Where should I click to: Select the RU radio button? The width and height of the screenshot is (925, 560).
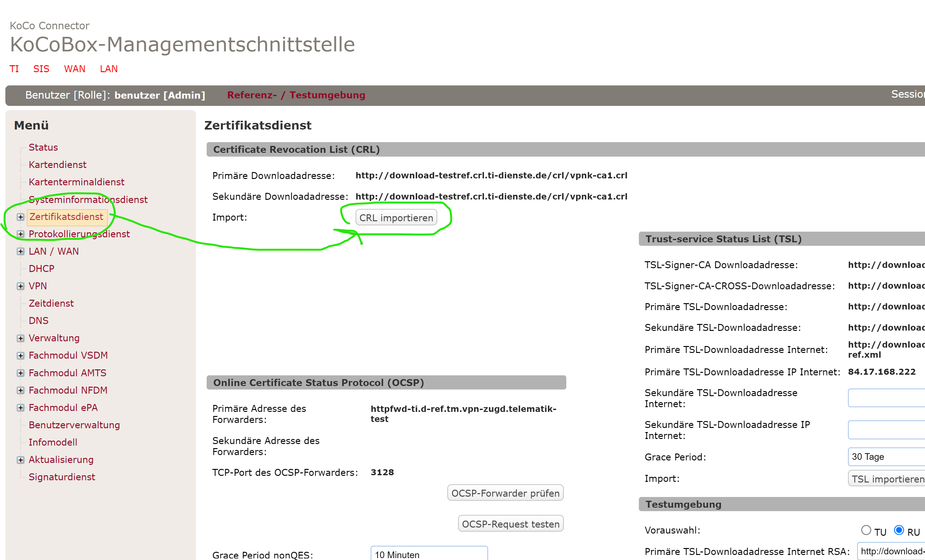coord(899,530)
